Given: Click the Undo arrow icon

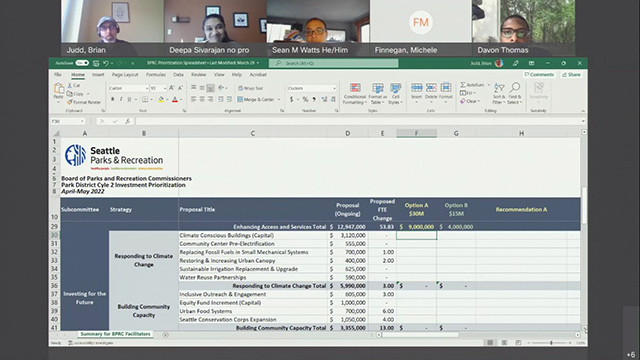Looking at the screenshot, I should coord(106,63).
